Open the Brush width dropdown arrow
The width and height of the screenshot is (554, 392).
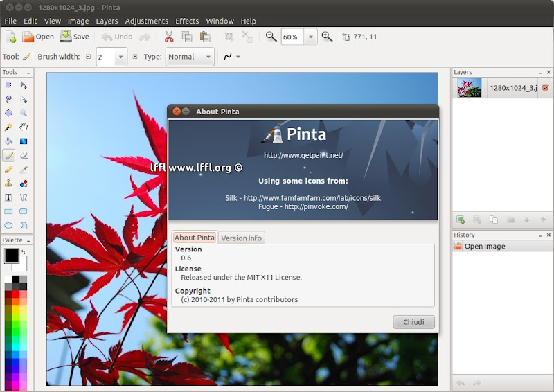[x=120, y=57]
